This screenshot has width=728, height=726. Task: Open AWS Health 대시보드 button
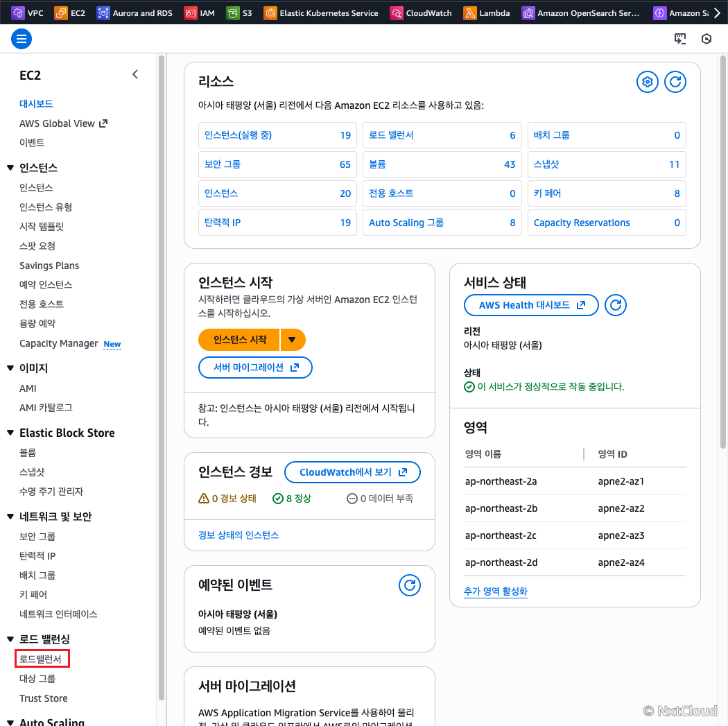tap(531, 305)
